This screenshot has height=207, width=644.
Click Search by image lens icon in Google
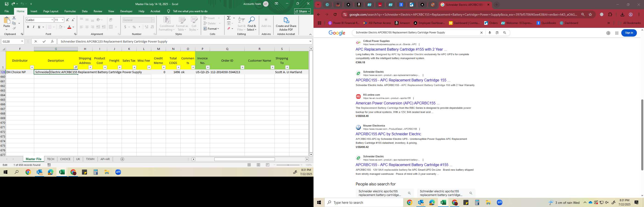[497, 33]
